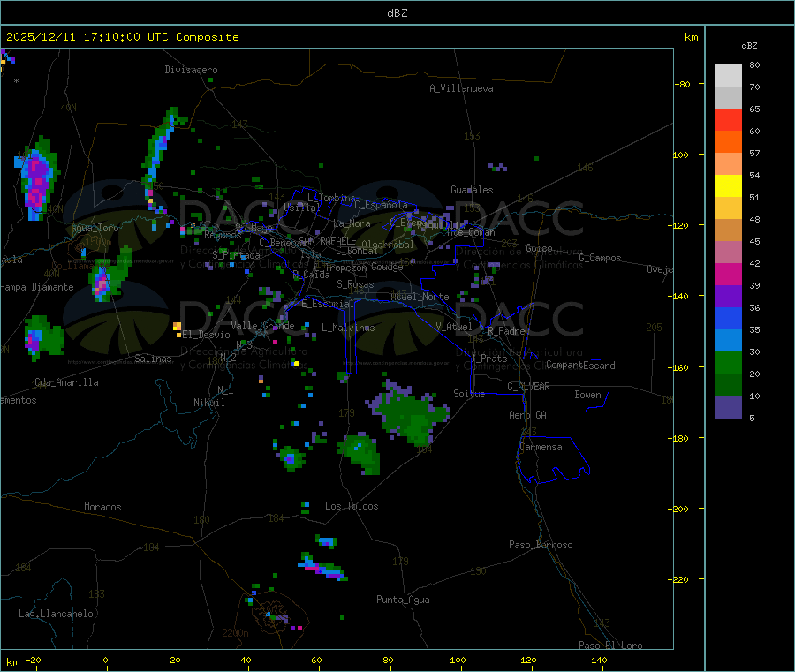Click the G_ALVEAR label
795x672 pixels.
[528, 387]
